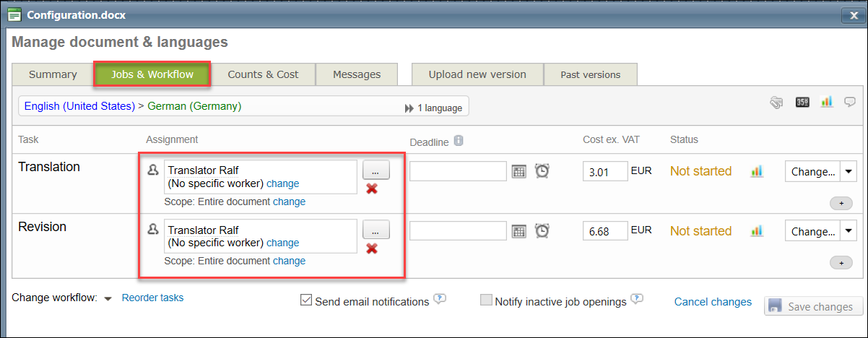The height and width of the screenshot is (338, 868).
Task: Click alarm clock icon in Revision row
Action: tap(542, 231)
